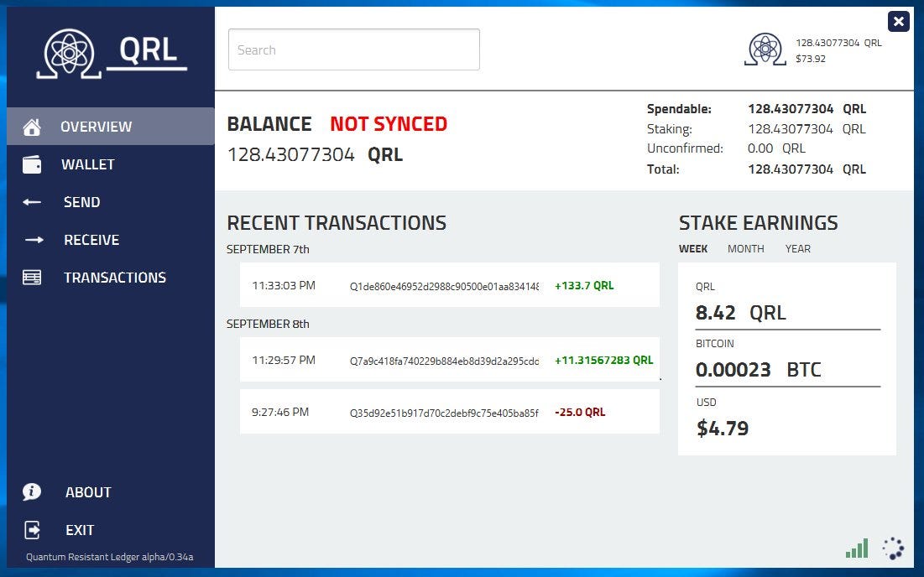Focus the Search input field
This screenshot has height=577, width=924.
click(x=354, y=49)
